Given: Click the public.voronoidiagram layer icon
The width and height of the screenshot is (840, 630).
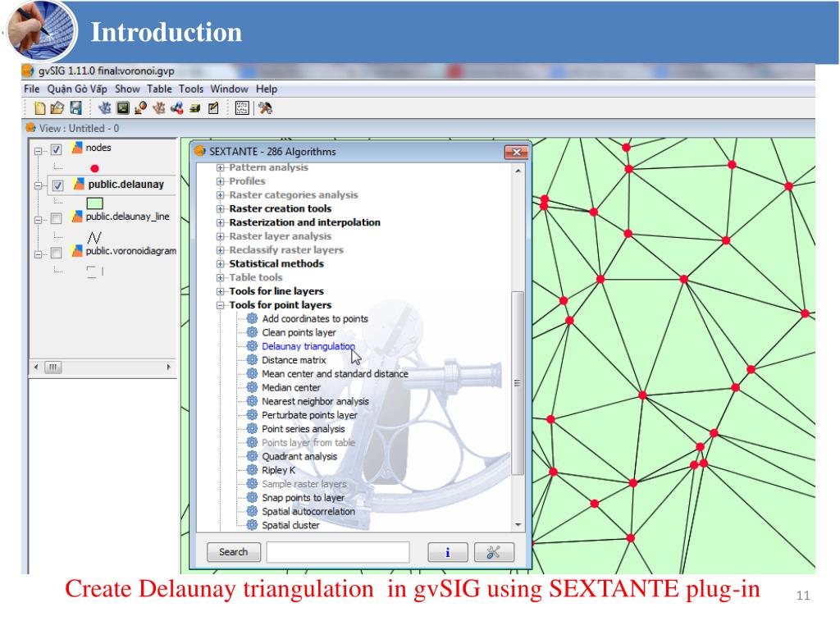Looking at the screenshot, I should tap(77, 250).
